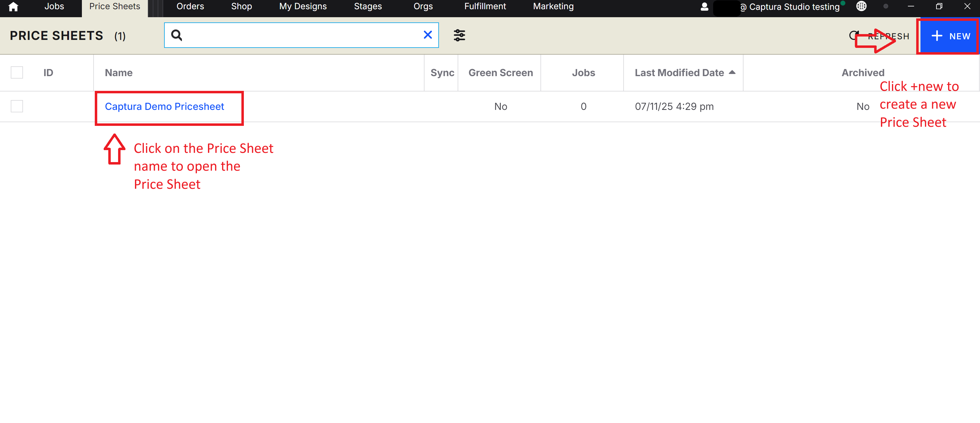Click the Captura Studio testing account label

790,7
